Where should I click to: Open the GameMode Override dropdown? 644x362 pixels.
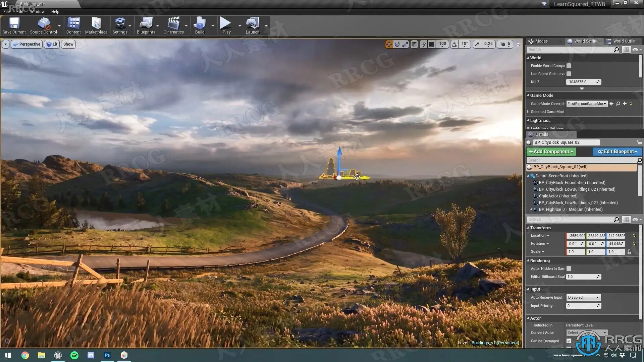[587, 104]
